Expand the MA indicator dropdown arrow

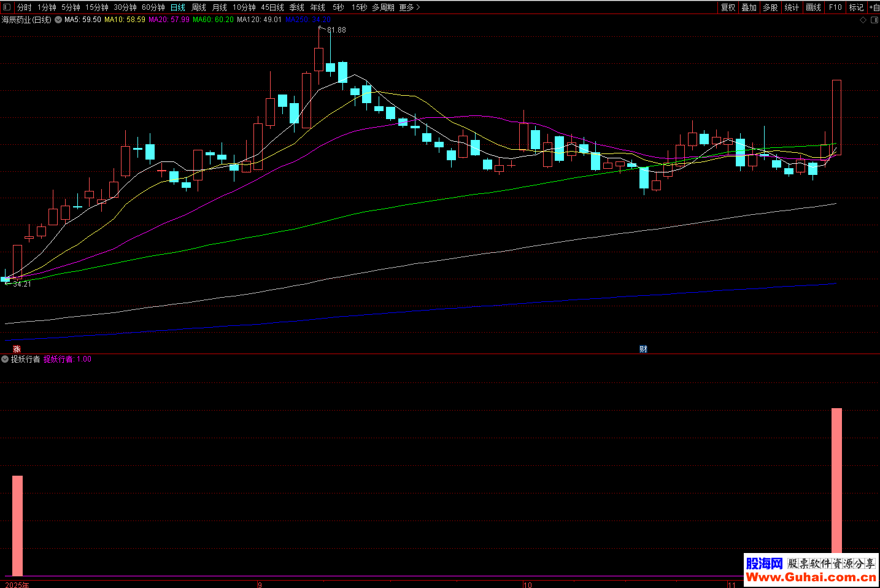[58, 20]
